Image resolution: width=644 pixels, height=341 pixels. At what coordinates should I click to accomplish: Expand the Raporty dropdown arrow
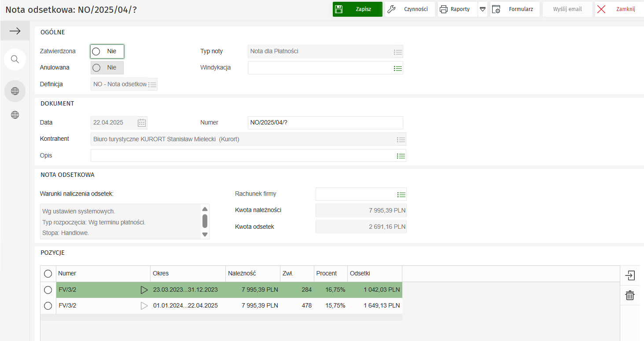[482, 9]
